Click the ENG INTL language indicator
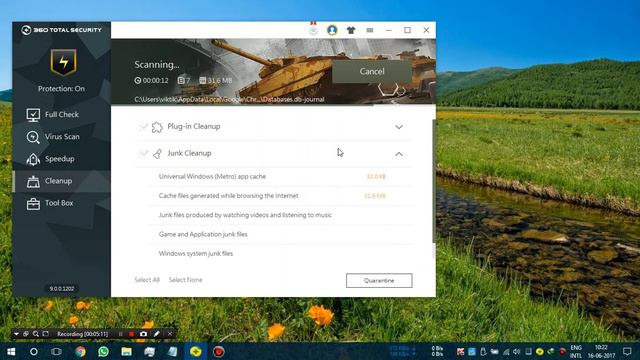This screenshot has width=640, height=360. [x=576, y=351]
